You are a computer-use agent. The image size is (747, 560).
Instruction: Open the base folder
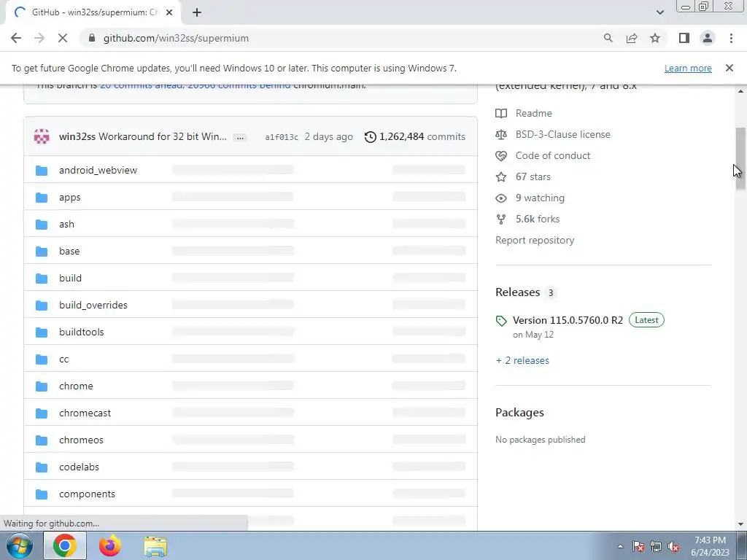click(x=69, y=251)
